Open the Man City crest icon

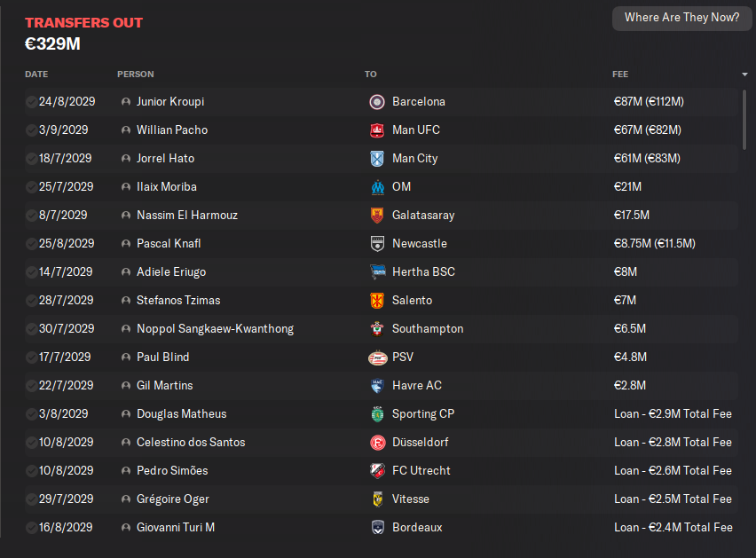[377, 159]
